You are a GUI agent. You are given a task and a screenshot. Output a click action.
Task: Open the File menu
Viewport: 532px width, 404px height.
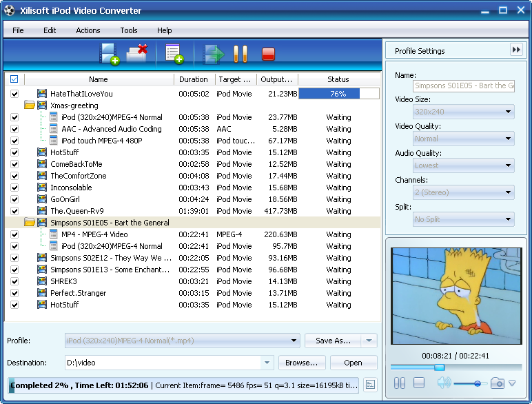[18, 30]
